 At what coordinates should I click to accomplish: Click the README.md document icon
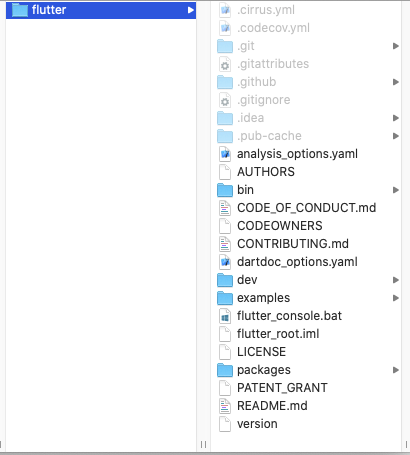[x=225, y=406]
